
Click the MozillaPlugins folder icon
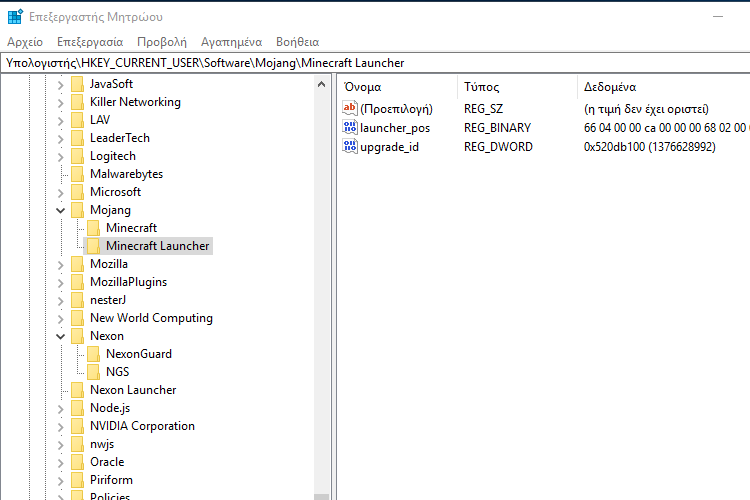(x=77, y=282)
